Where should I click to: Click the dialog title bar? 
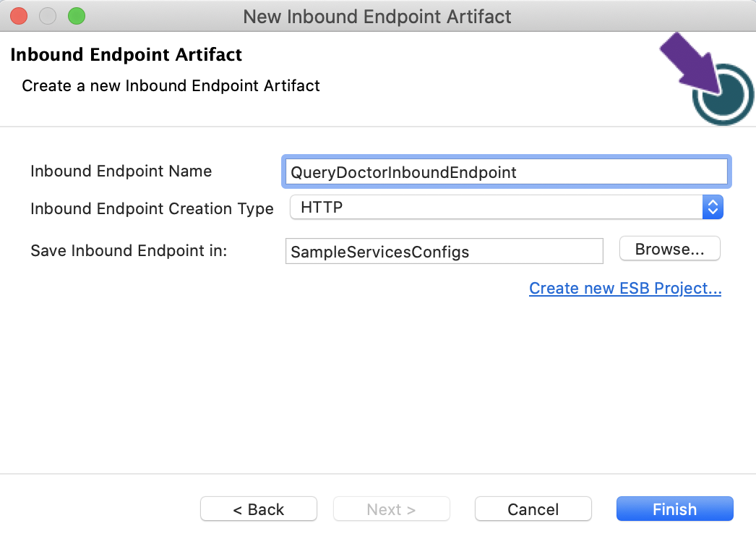click(x=378, y=16)
